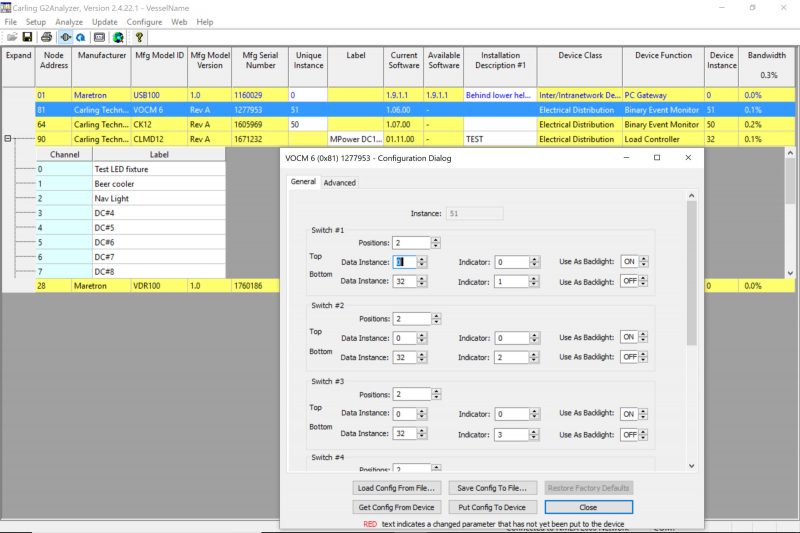This screenshot has height=533, width=800.
Task: Click Switch #2 Bottom Data Instance field
Action: coord(405,358)
